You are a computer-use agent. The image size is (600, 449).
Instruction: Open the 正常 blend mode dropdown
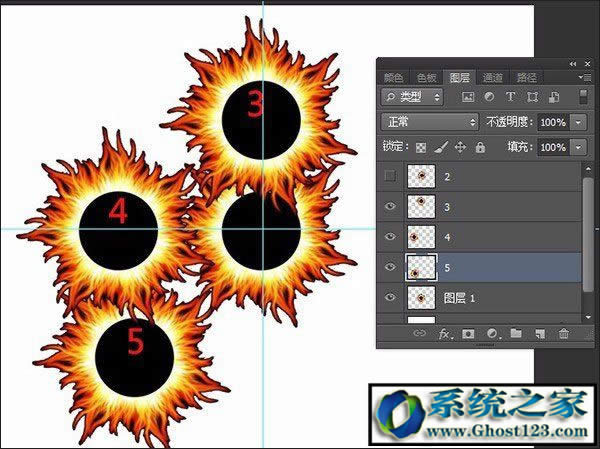[x=430, y=122]
